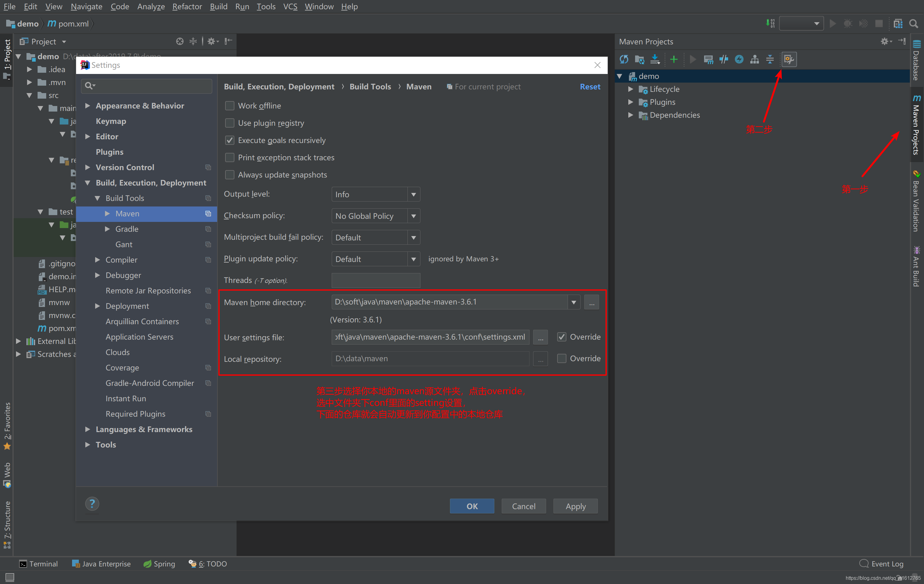Enable the Work offline checkbox

(229, 106)
